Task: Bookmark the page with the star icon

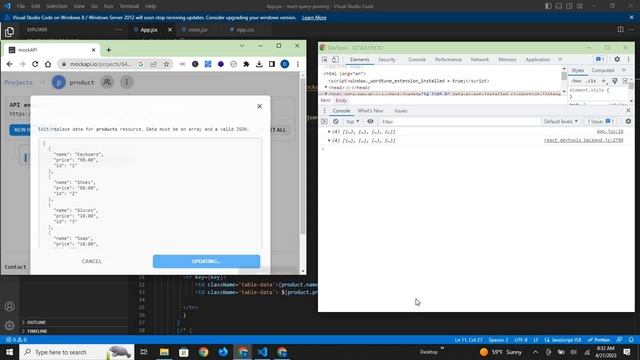Action: click(x=166, y=64)
